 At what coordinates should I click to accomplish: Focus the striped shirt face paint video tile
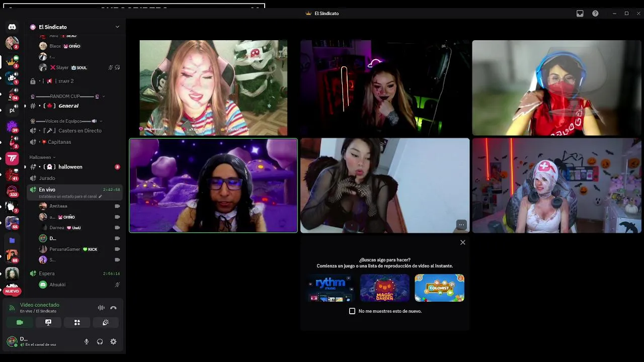pos(213,88)
